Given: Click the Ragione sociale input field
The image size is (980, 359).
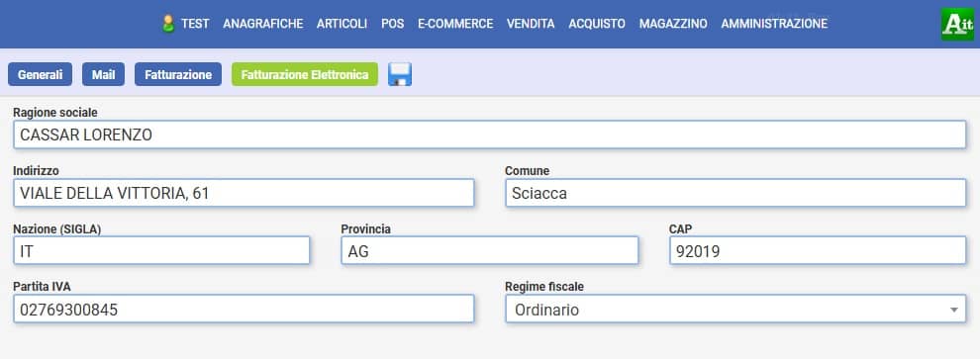Looking at the screenshot, I should pos(489,135).
